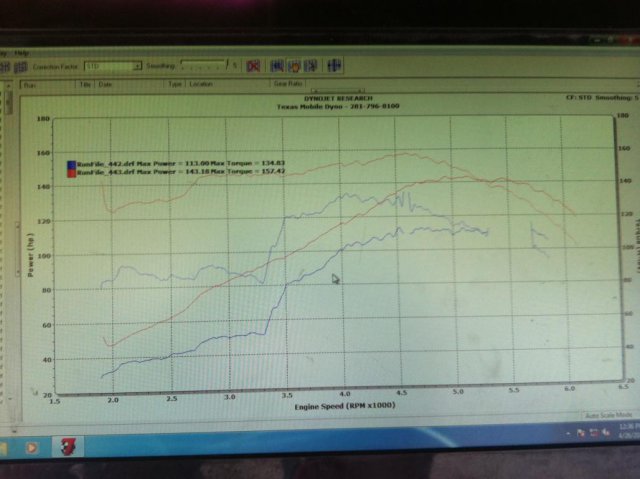The image size is (640, 479).
Task: Click the blue RunFile_442 legend swatch
Action: pyautogui.click(x=70, y=163)
